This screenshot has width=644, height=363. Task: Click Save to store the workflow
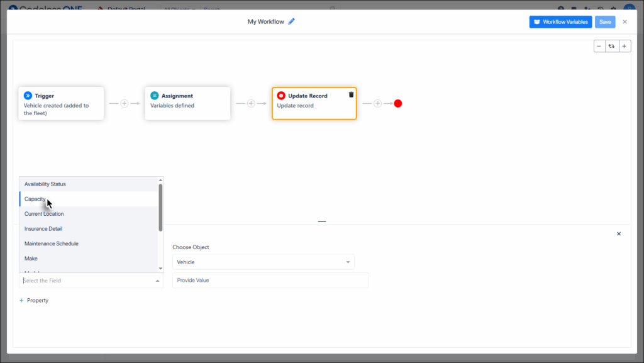pyautogui.click(x=604, y=21)
